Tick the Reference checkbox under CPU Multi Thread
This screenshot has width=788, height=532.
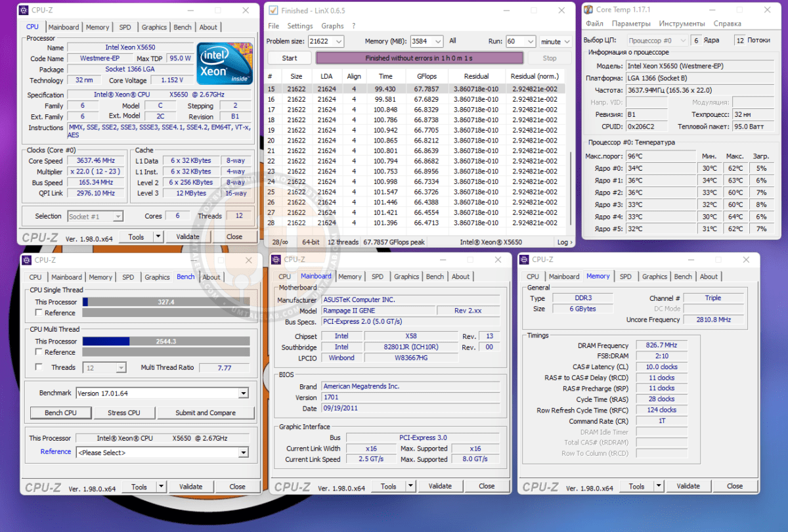[x=39, y=352]
